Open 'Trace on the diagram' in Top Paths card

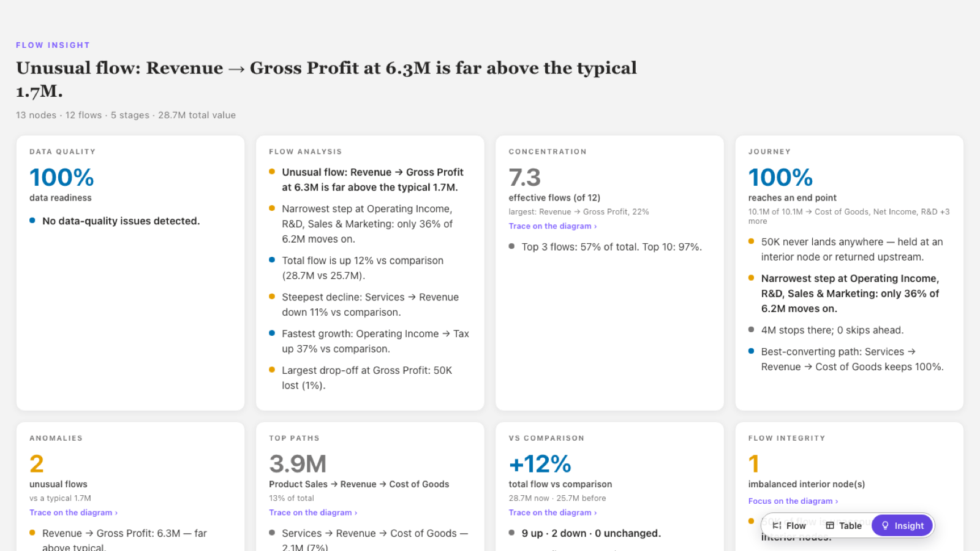(x=313, y=512)
